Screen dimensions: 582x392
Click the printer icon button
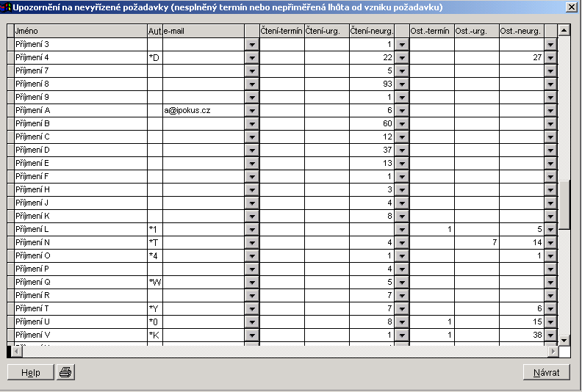[x=65, y=372]
